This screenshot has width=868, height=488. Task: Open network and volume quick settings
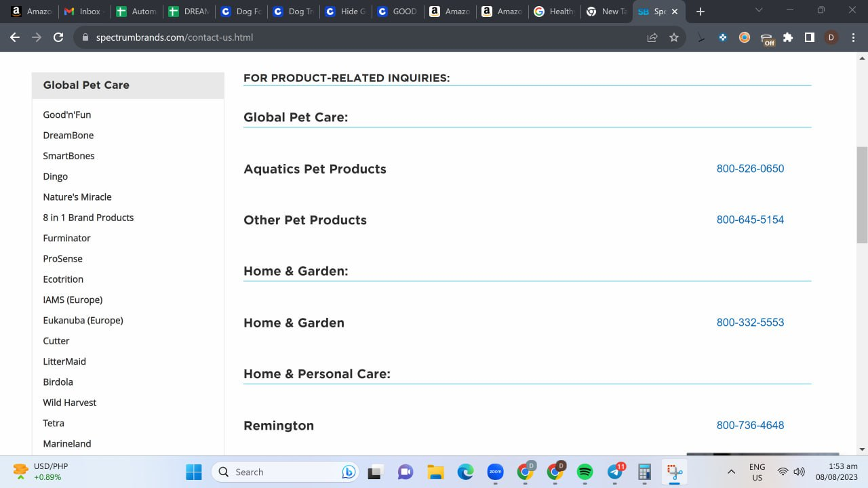pos(791,472)
